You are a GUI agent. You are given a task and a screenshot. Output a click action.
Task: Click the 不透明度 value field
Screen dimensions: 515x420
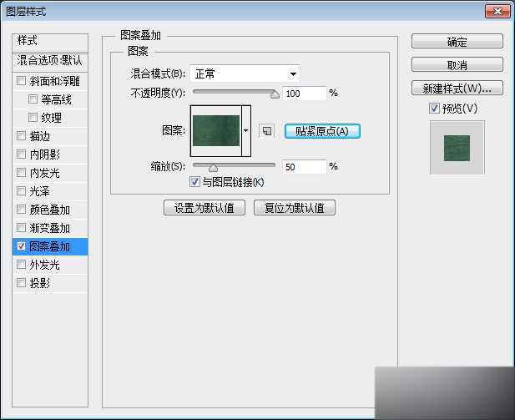pos(305,94)
